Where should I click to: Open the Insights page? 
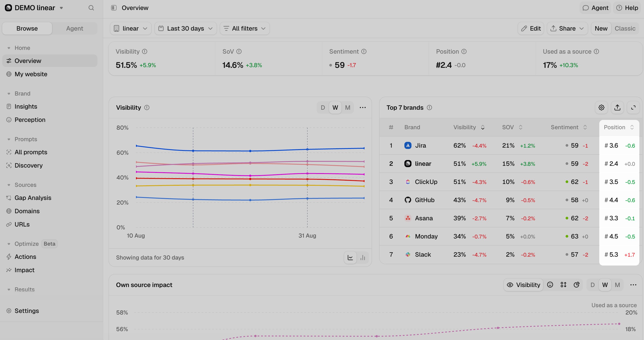(x=50, y=106)
